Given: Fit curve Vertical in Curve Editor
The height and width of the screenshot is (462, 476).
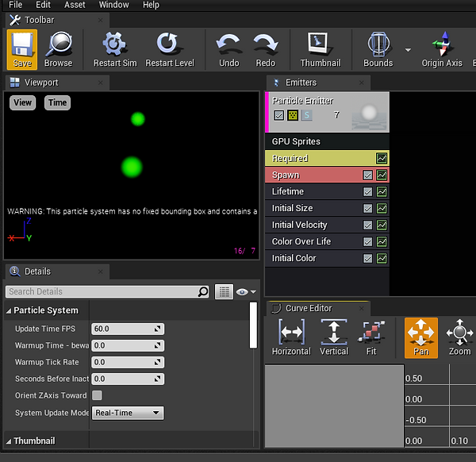Looking at the screenshot, I should pos(334,337).
